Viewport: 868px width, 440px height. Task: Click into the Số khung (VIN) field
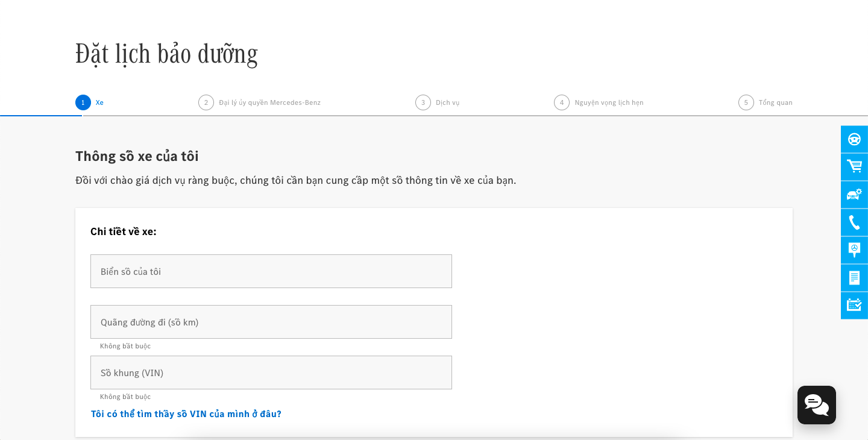tap(271, 372)
